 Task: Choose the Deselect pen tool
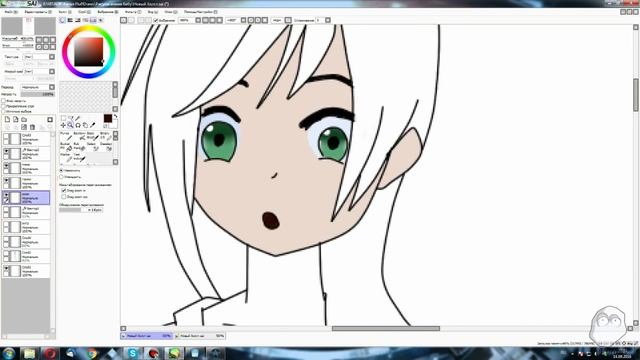coord(107,147)
